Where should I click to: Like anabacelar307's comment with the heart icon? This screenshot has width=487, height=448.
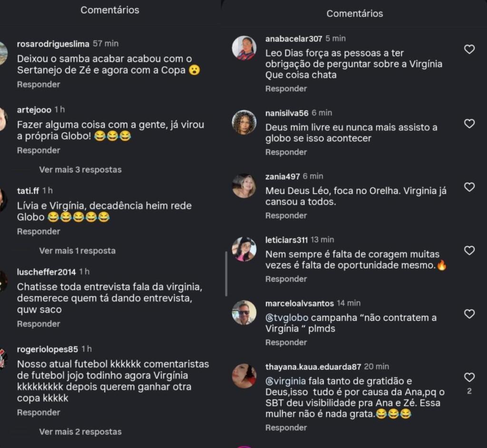pos(469,49)
